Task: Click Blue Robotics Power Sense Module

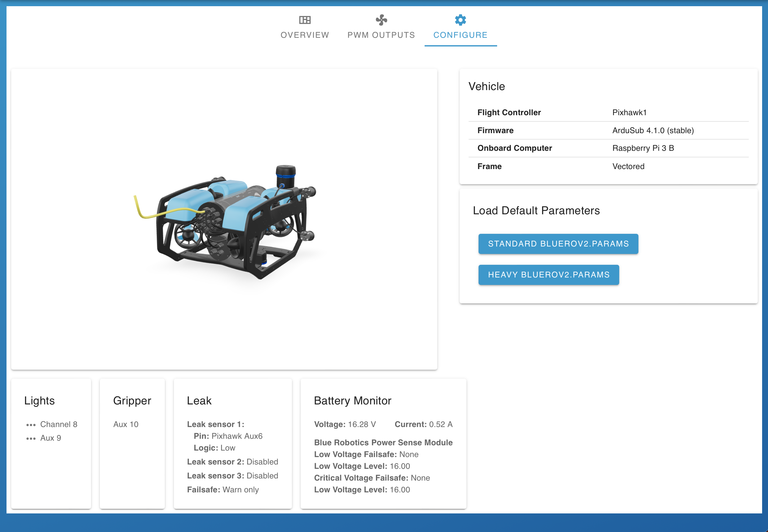Action: point(383,442)
